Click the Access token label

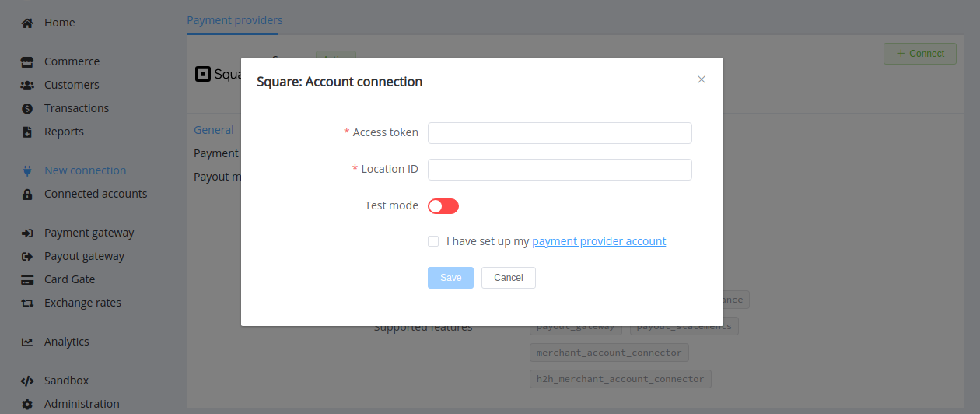pos(386,132)
